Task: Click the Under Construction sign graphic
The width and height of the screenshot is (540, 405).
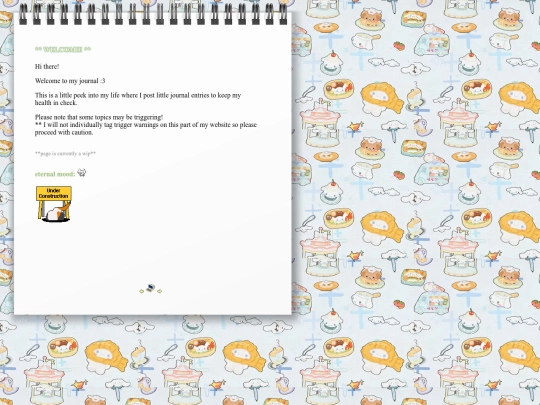Action: [54, 204]
